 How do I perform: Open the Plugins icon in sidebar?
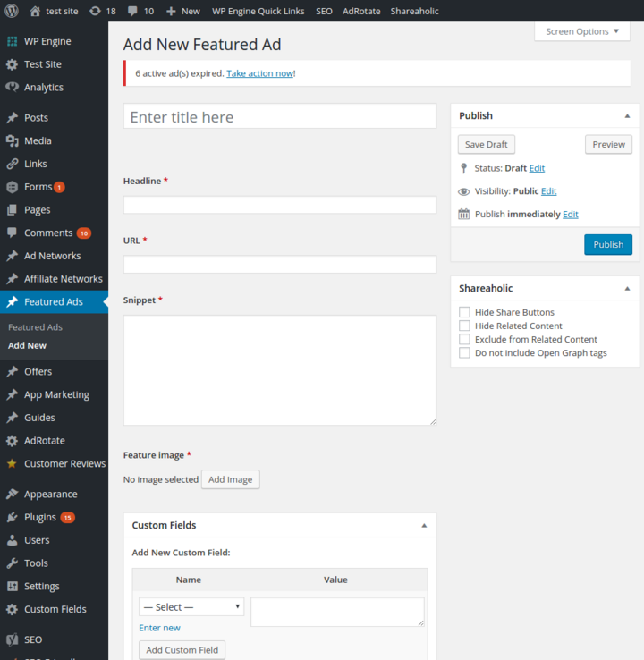(x=12, y=518)
